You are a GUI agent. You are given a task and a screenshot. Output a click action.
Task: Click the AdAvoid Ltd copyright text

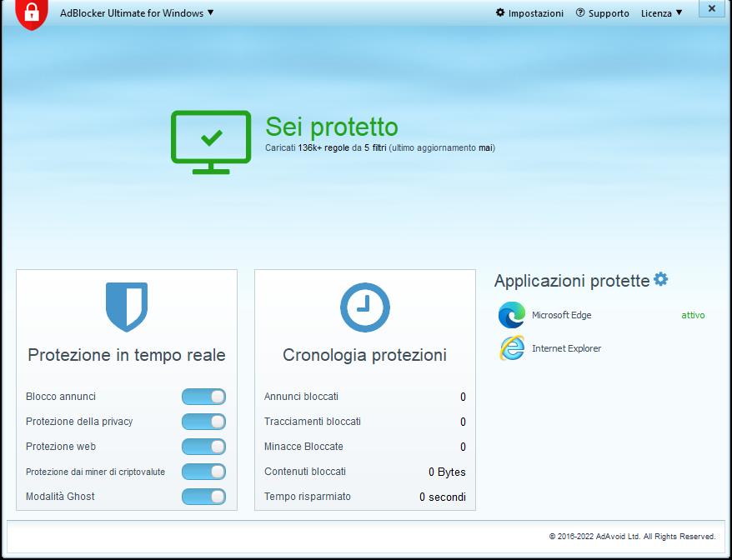pyautogui.click(x=632, y=537)
